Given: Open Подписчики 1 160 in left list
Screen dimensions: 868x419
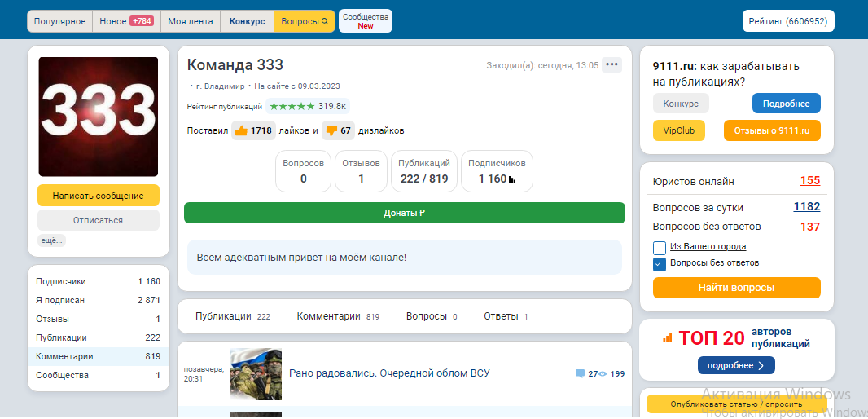Looking at the screenshot, I should (x=99, y=281).
